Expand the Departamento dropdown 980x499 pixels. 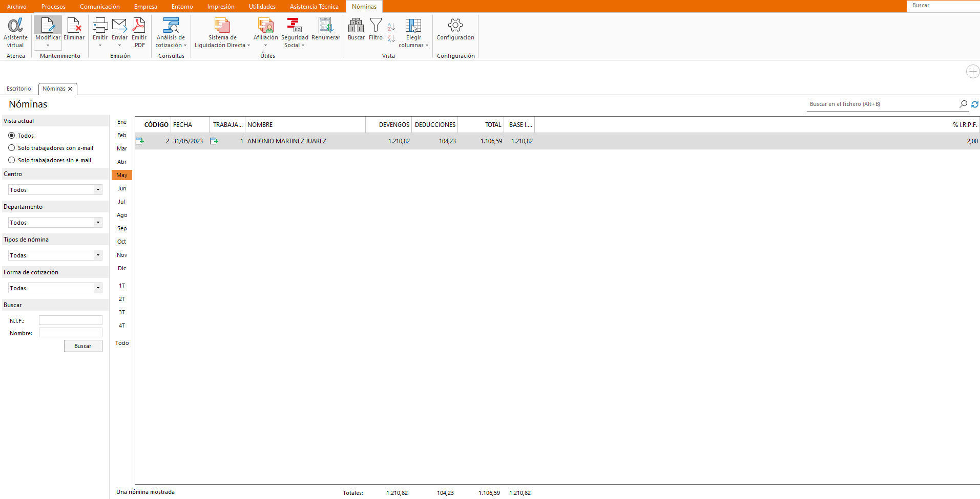(98, 223)
